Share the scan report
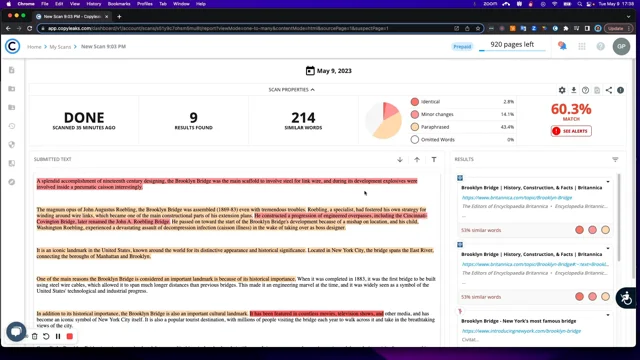640x360 pixels. tap(609, 90)
